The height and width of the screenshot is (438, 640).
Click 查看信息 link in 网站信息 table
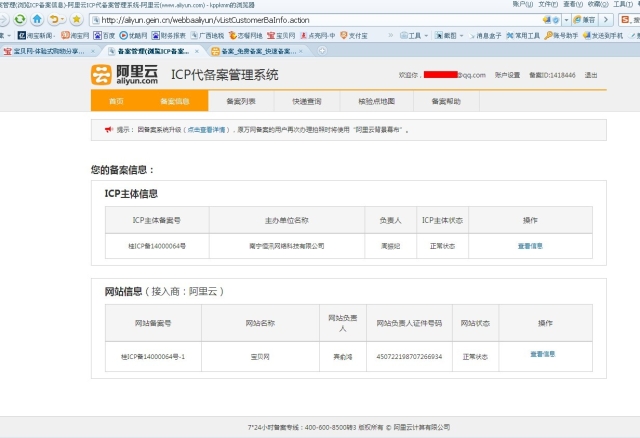click(542, 354)
